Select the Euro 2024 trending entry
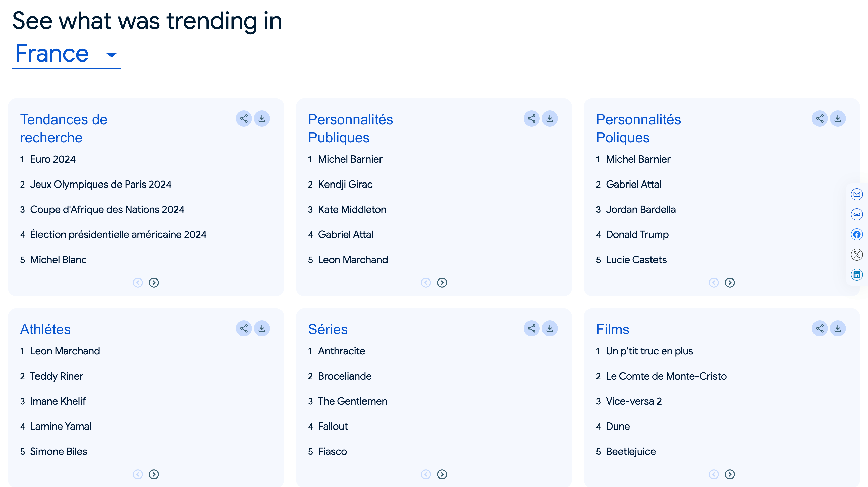Screen dimensions: 868x487 pos(52,159)
